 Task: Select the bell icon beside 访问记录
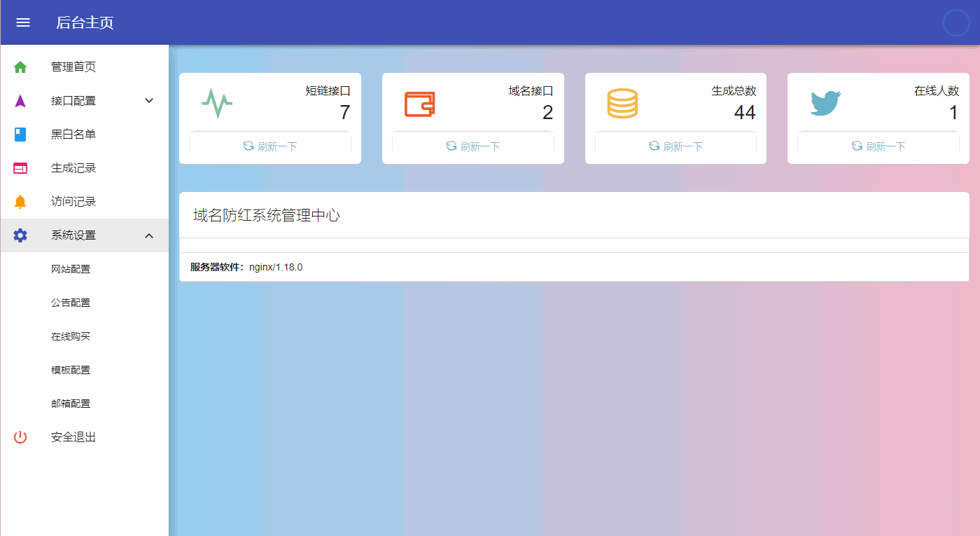[19, 201]
